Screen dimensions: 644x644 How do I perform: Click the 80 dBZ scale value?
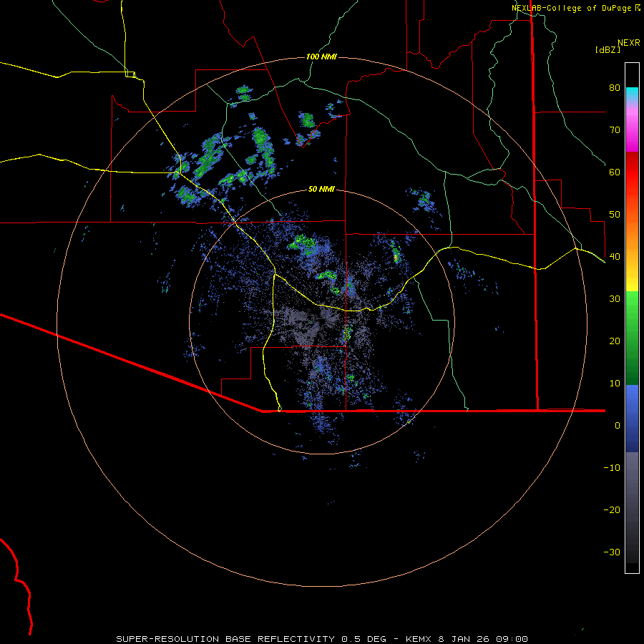pyautogui.click(x=615, y=88)
